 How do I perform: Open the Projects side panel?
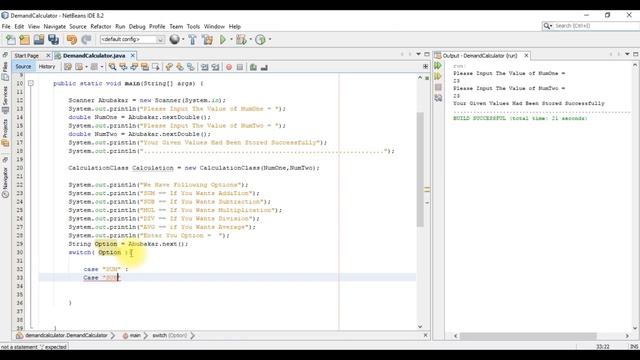coord(5,133)
